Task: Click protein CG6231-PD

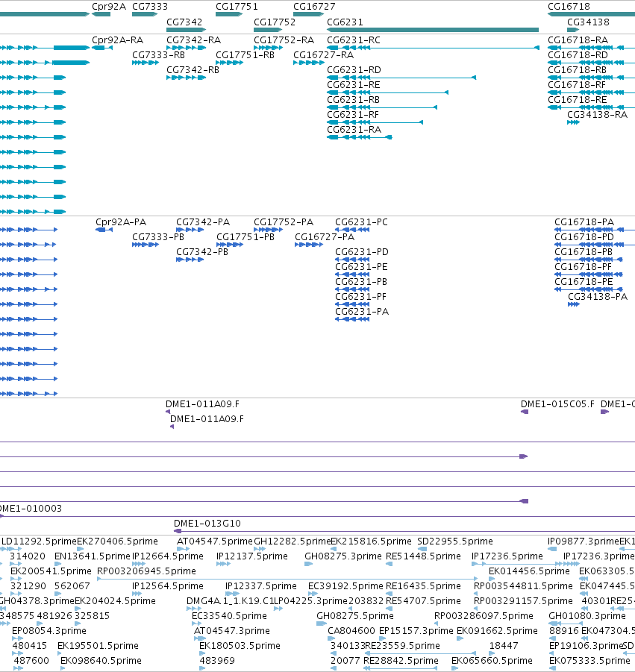Action: click(362, 252)
